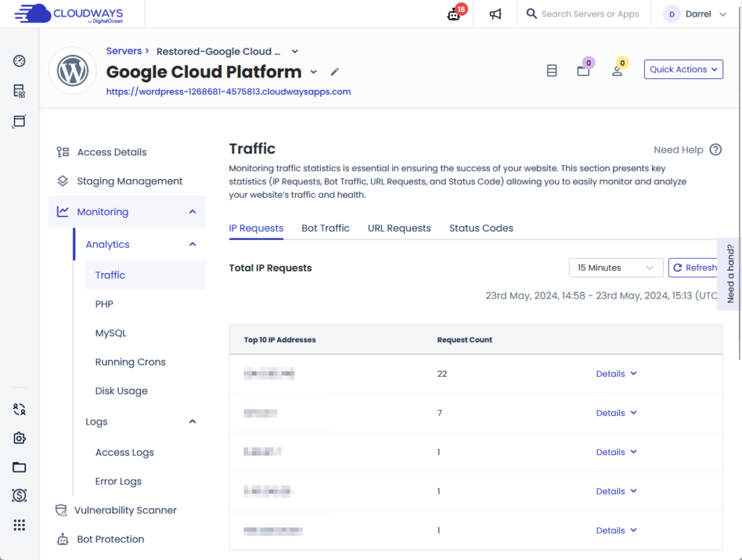Open the team members icon in left rail
Image resolution: width=742 pixels, height=560 pixels.
click(x=20, y=409)
